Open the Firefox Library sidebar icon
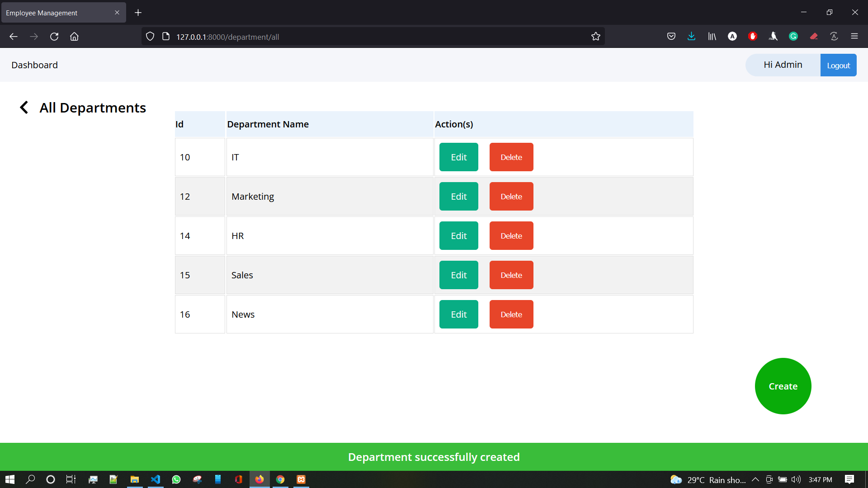The width and height of the screenshot is (868, 488). click(x=712, y=36)
